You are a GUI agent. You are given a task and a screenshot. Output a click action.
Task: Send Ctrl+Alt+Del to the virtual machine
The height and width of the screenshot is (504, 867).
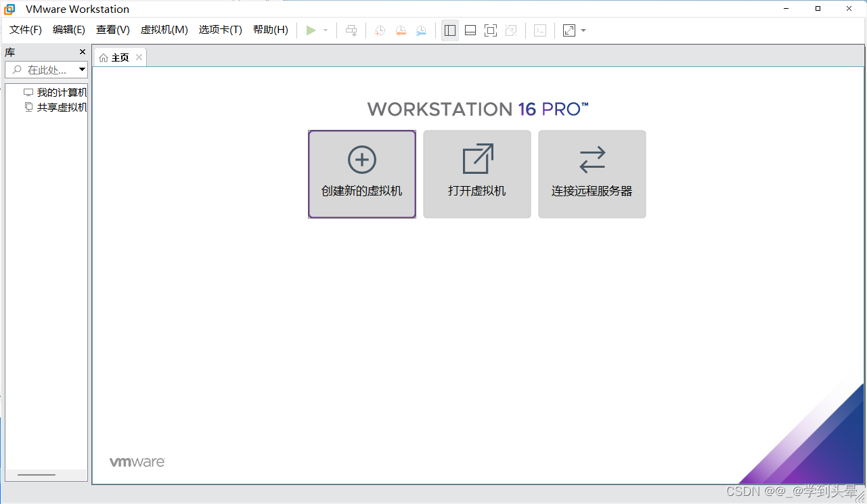pos(351,30)
